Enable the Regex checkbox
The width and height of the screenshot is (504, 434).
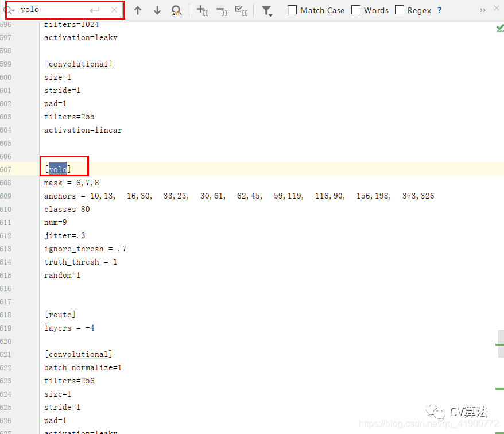pos(400,10)
